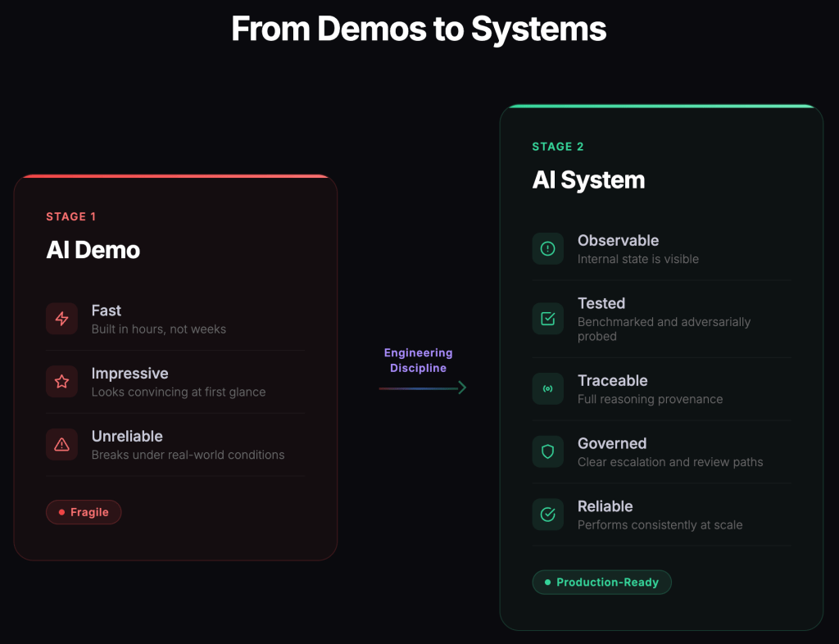The image size is (839, 644).
Task: Click the From Demos to Systems title
Action: click(x=419, y=29)
